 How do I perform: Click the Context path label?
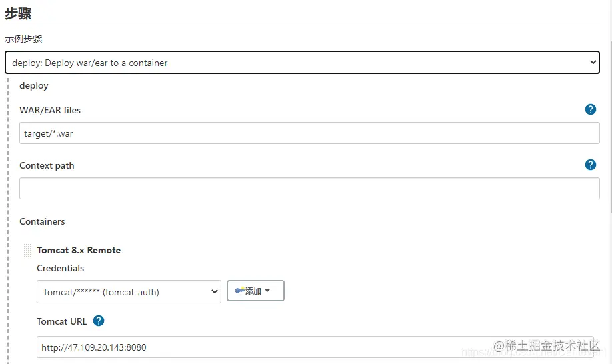pos(47,165)
